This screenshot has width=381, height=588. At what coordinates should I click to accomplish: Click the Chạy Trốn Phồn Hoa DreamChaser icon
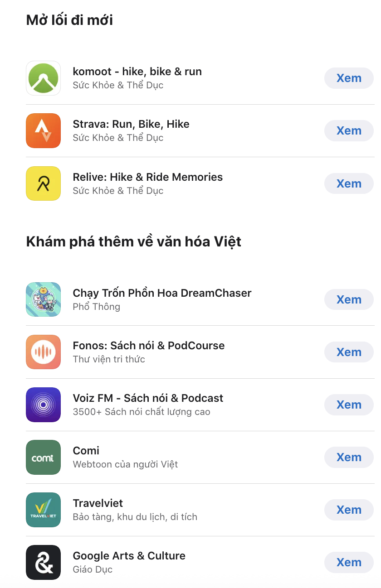point(43,299)
